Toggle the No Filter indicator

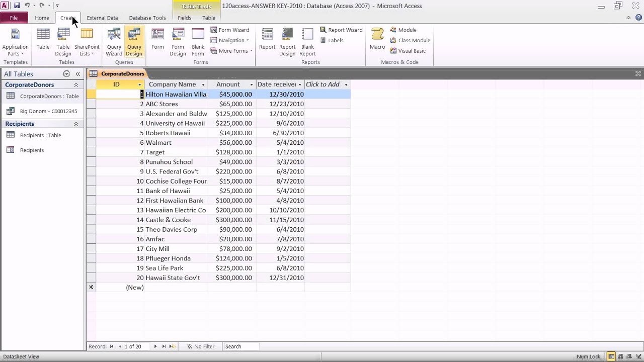(x=201, y=346)
